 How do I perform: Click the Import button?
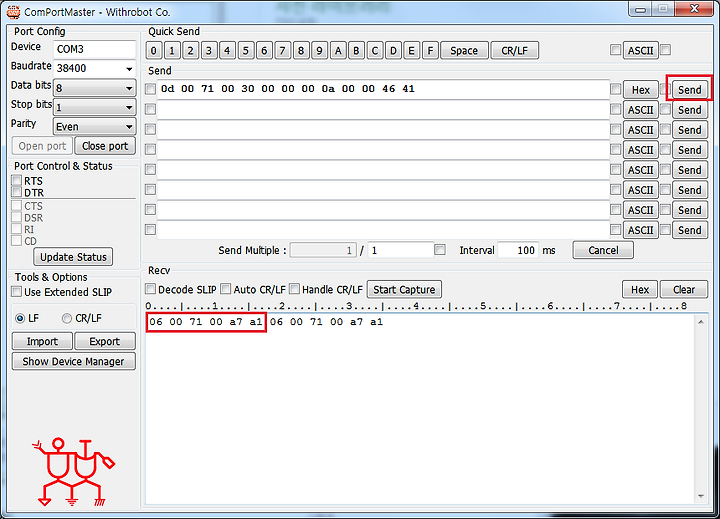pyautogui.click(x=42, y=341)
